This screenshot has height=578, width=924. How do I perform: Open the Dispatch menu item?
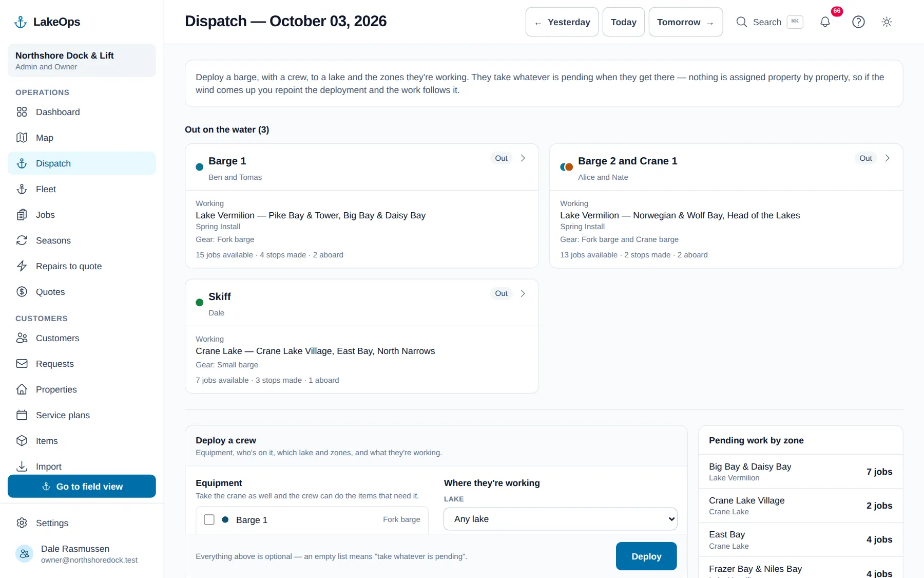[82, 163]
